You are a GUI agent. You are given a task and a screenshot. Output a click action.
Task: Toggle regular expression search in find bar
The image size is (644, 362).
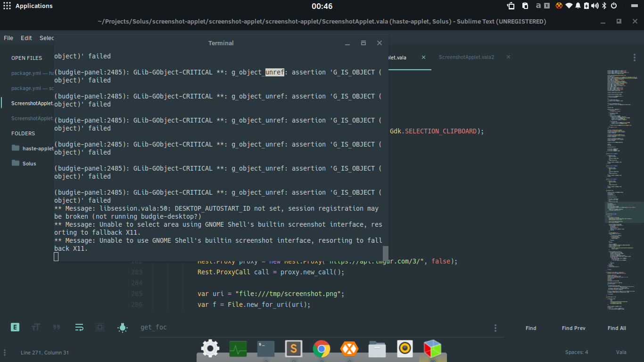(15, 327)
